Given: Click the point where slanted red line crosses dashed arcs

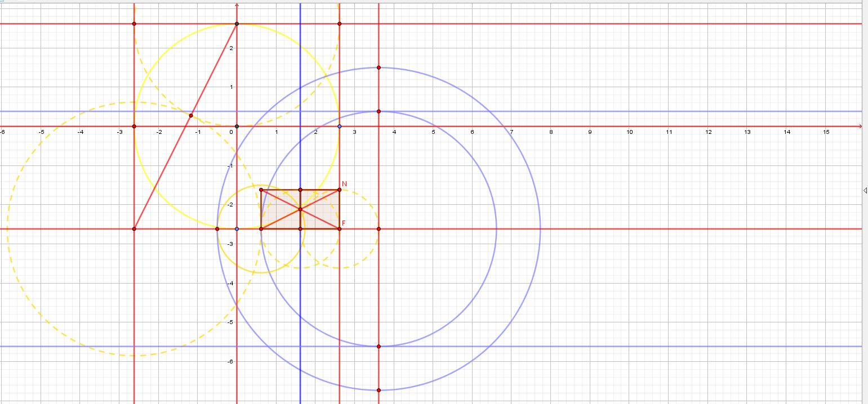Looking at the screenshot, I should coord(191,116).
